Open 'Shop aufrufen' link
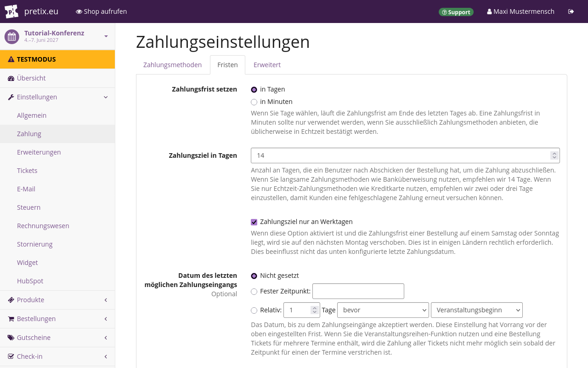This screenshot has height=368, width=588. click(102, 11)
